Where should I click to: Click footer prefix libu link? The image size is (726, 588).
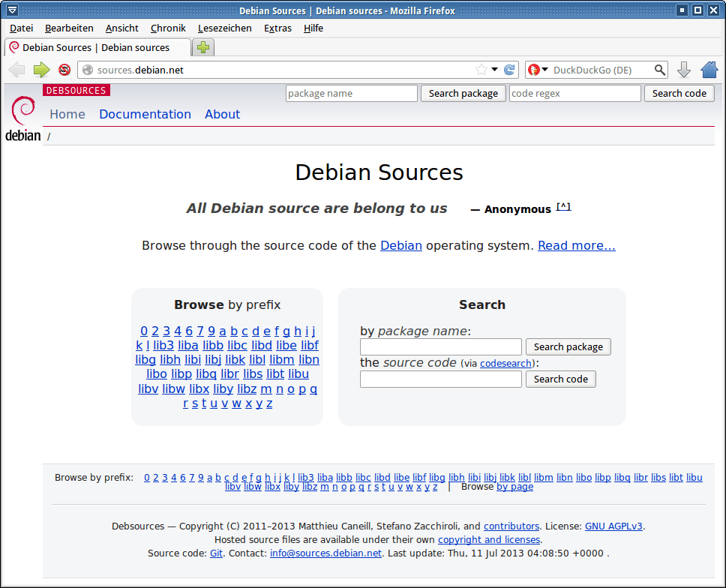click(694, 477)
